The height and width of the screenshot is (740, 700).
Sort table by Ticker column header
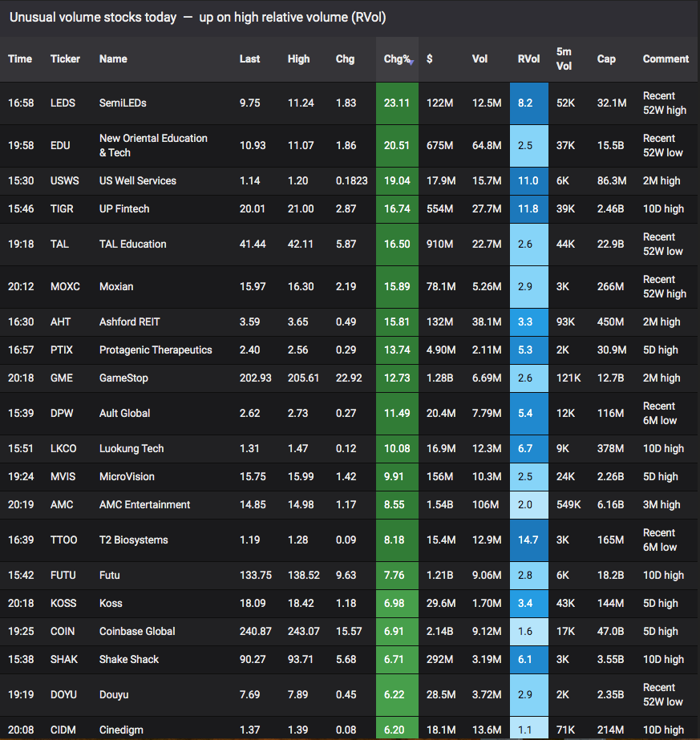(x=65, y=59)
